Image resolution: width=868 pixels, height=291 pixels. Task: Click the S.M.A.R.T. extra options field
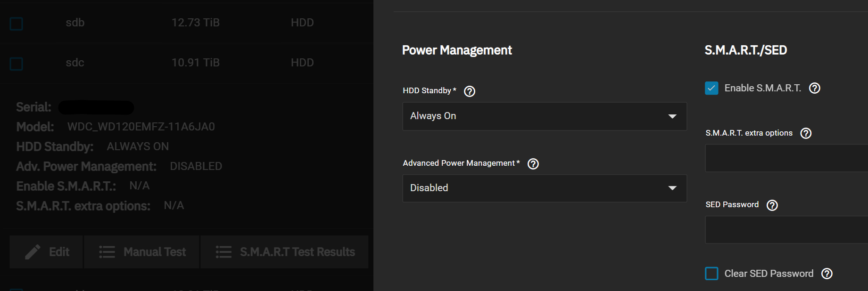pos(786,158)
